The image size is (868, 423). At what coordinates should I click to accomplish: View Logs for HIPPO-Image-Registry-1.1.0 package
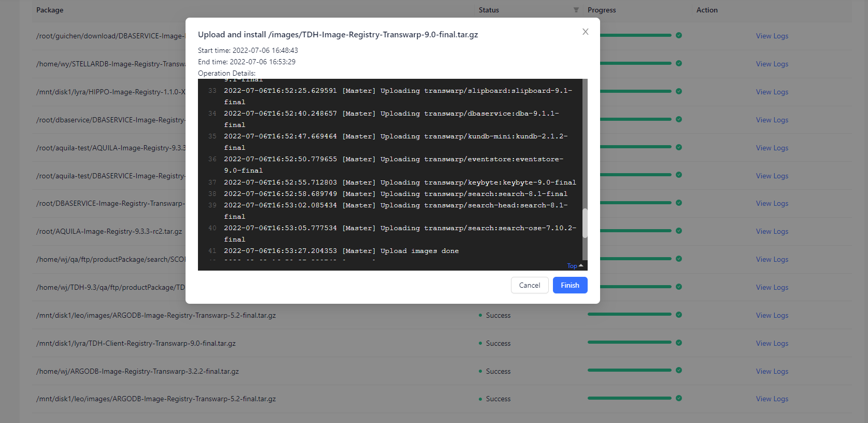[772, 92]
